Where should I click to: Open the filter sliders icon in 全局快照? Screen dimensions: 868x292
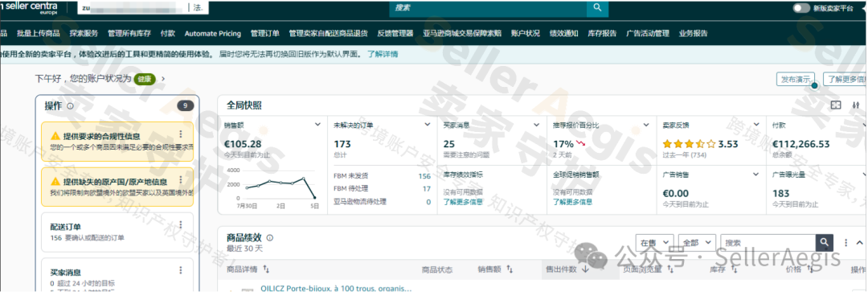(857, 105)
